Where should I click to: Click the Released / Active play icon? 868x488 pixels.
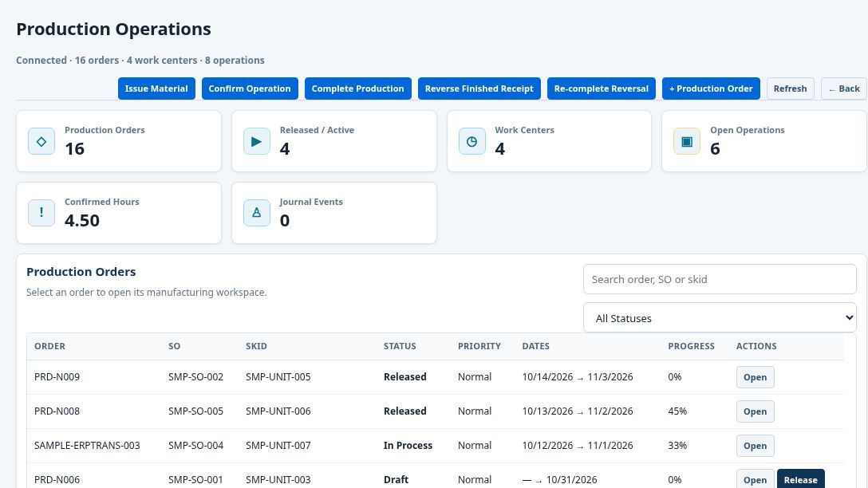click(256, 142)
